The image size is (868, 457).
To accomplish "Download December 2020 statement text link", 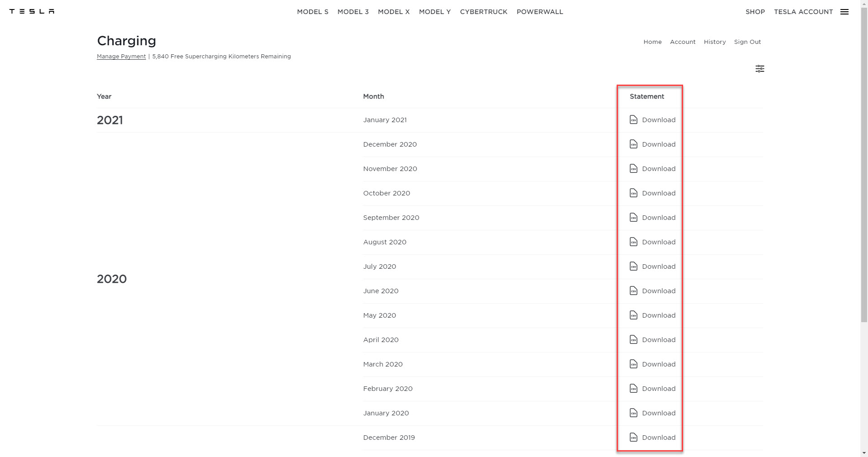I will click(659, 144).
